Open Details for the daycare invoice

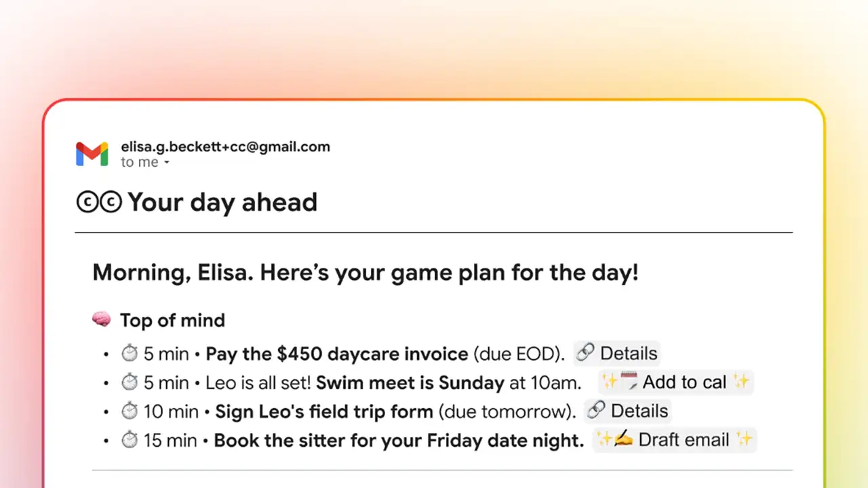pos(617,353)
